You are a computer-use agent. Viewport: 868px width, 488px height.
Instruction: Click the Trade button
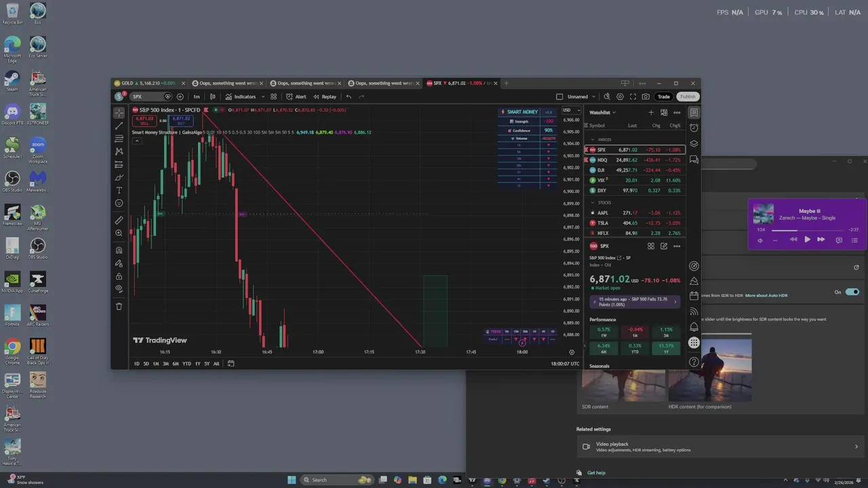pos(664,96)
